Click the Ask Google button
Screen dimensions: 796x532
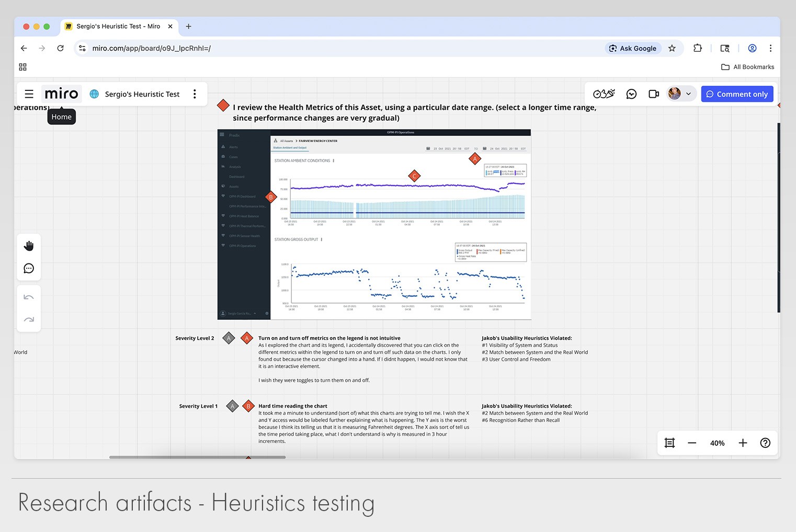point(633,48)
